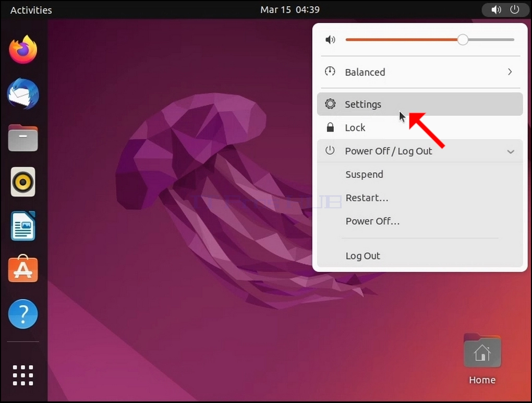The height and width of the screenshot is (403, 532).
Task: Click the padlock icon next to Lock
Action: pyautogui.click(x=330, y=127)
